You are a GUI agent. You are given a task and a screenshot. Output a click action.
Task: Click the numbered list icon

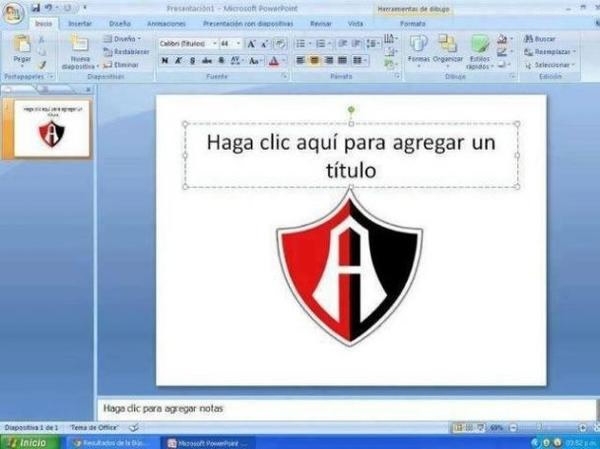[x=323, y=44]
